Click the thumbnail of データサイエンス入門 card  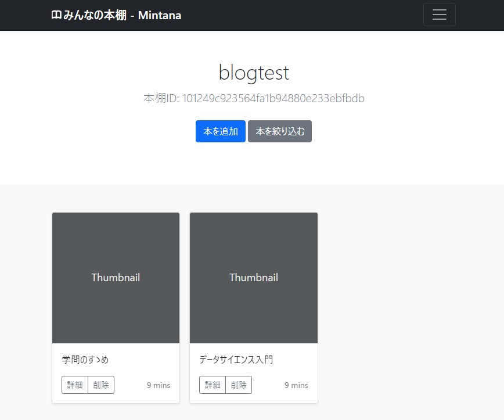pos(254,278)
